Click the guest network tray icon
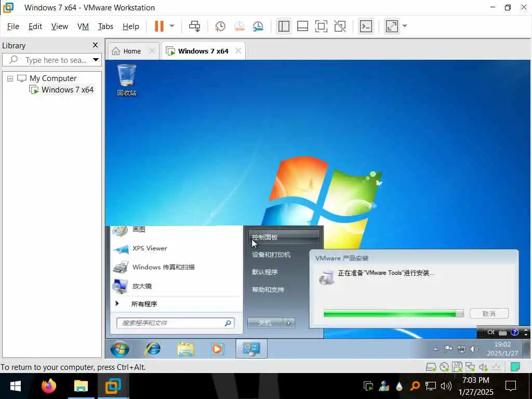This screenshot has width=532, height=399. pos(461,349)
